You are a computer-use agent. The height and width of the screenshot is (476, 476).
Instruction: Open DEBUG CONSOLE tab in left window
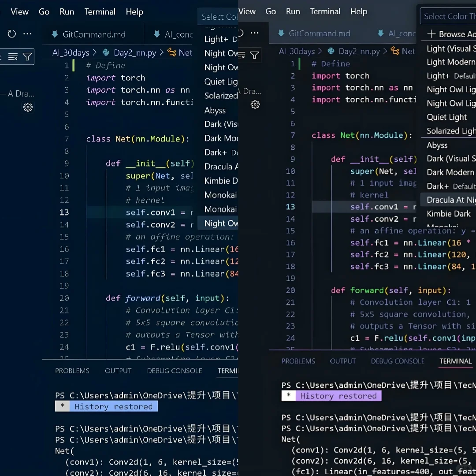(x=175, y=371)
